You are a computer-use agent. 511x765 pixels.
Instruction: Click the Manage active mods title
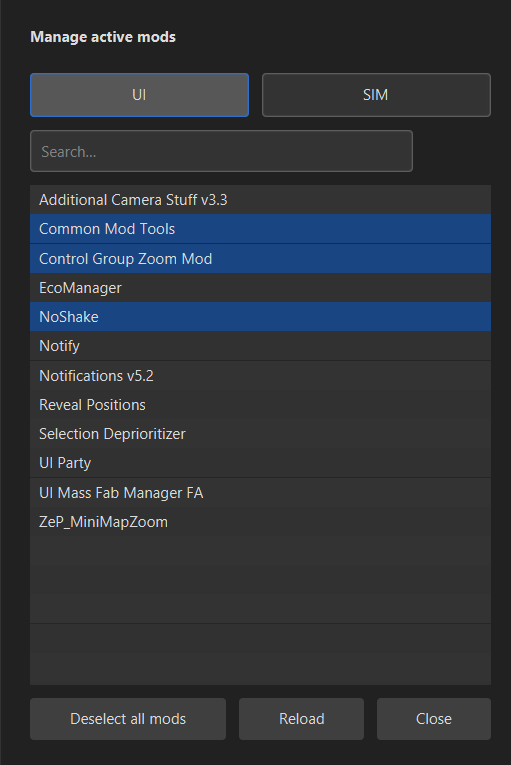(103, 37)
